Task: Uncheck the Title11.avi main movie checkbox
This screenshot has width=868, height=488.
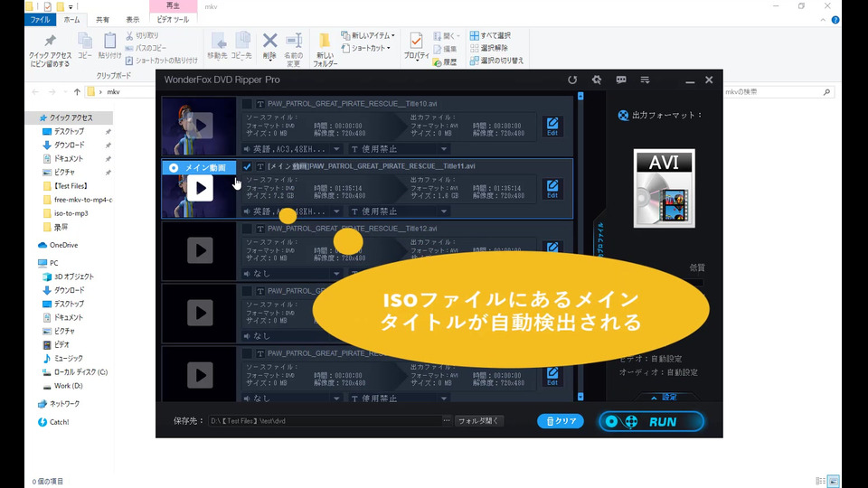Action: 247,166
